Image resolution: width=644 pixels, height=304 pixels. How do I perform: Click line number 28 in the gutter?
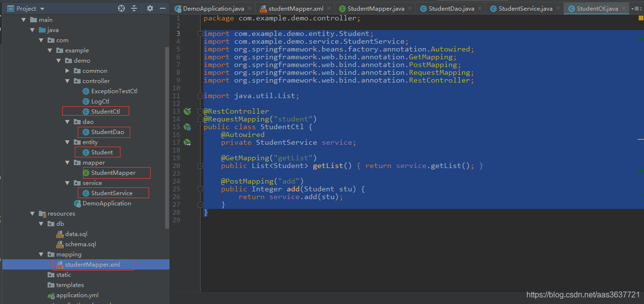pyautogui.click(x=176, y=212)
